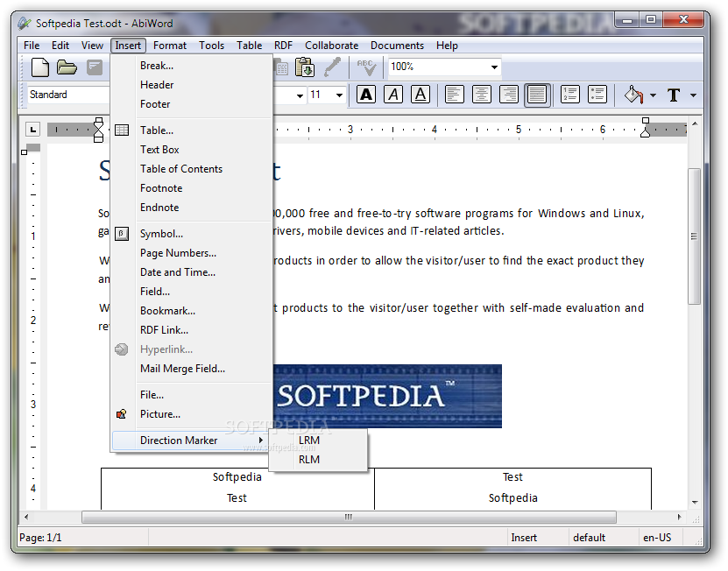Image resolution: width=728 pixels, height=571 pixels.
Task: Choose Bookmark... menu entry
Action: (192, 311)
